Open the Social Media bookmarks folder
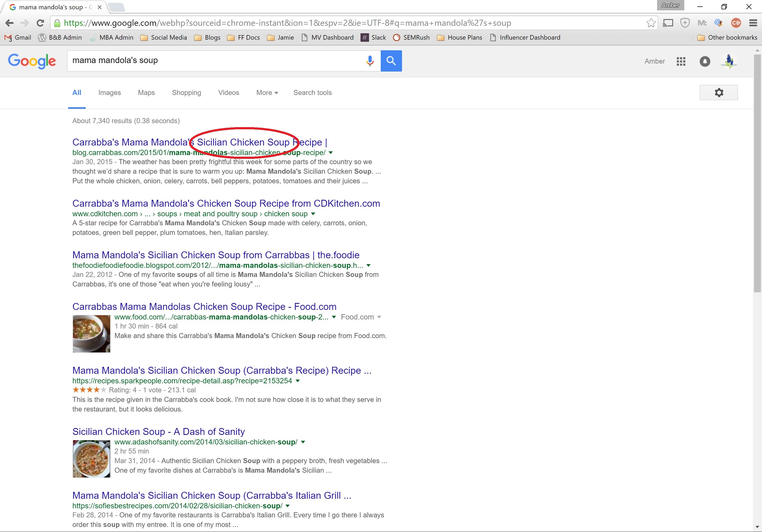The width and height of the screenshot is (762, 532). coord(164,38)
